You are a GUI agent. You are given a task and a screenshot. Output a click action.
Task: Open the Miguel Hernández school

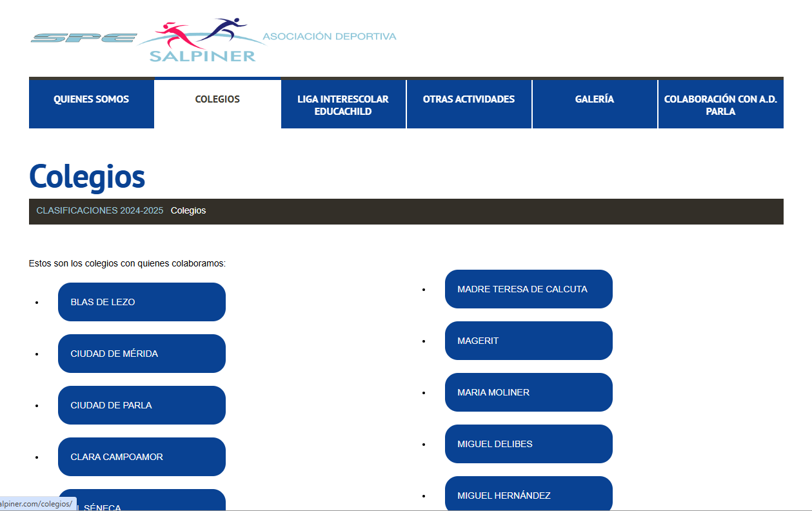pos(529,494)
